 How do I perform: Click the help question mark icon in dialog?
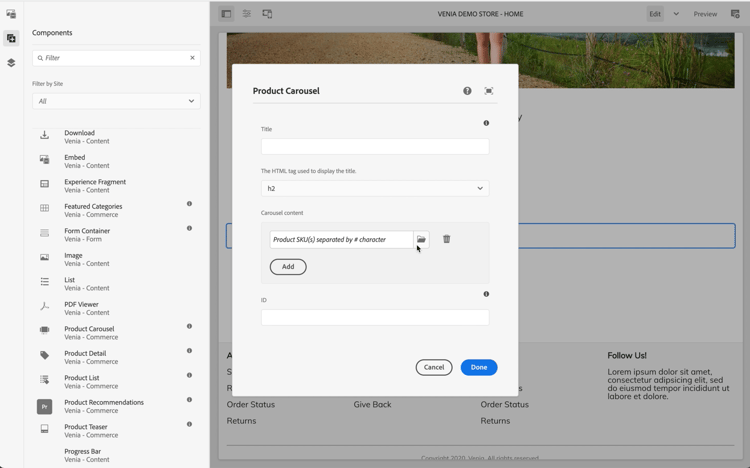467,91
